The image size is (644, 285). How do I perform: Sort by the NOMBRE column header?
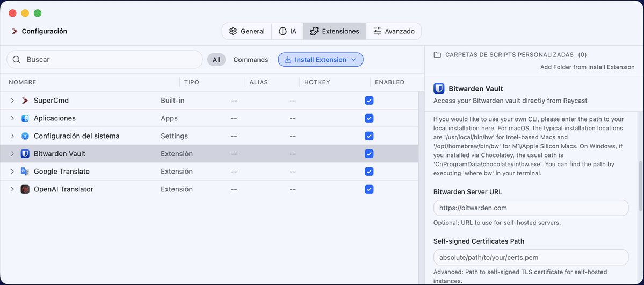pos(23,82)
